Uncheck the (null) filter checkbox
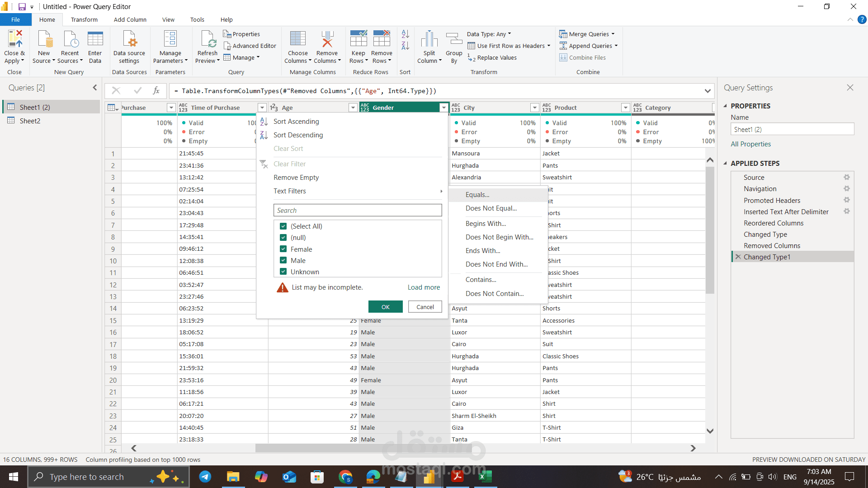868x488 pixels. (283, 238)
